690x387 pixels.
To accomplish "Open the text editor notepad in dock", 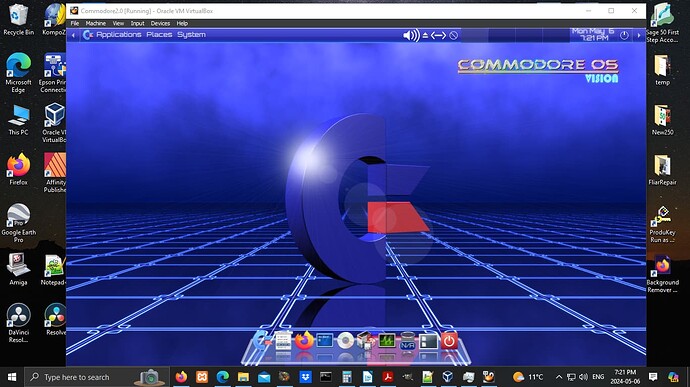I will (283, 340).
